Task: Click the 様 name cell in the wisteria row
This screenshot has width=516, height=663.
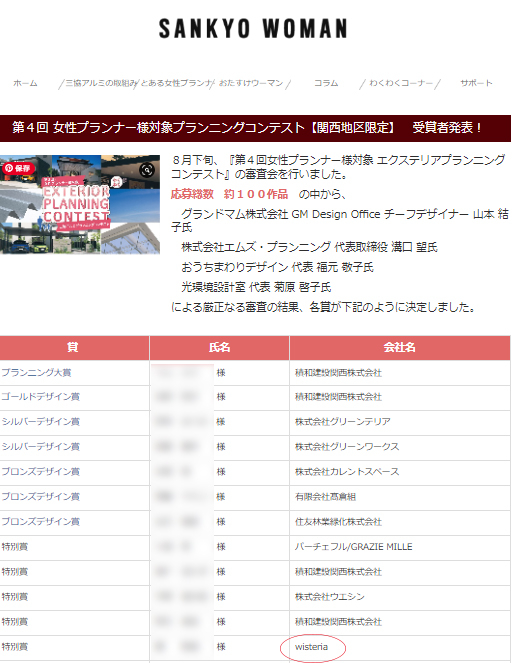Action: (x=220, y=647)
